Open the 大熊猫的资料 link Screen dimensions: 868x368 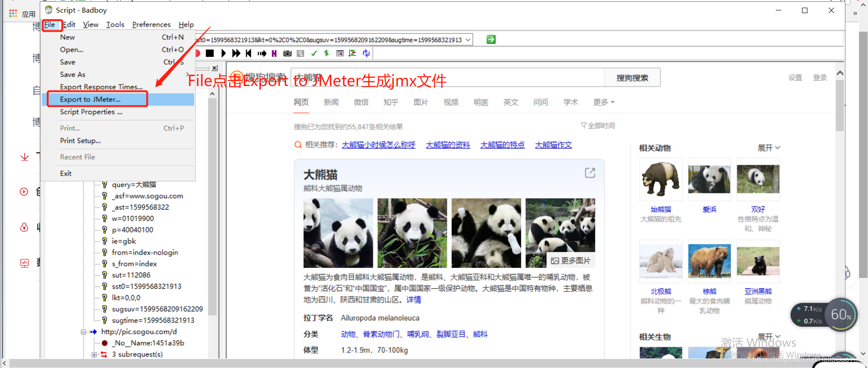tap(448, 145)
